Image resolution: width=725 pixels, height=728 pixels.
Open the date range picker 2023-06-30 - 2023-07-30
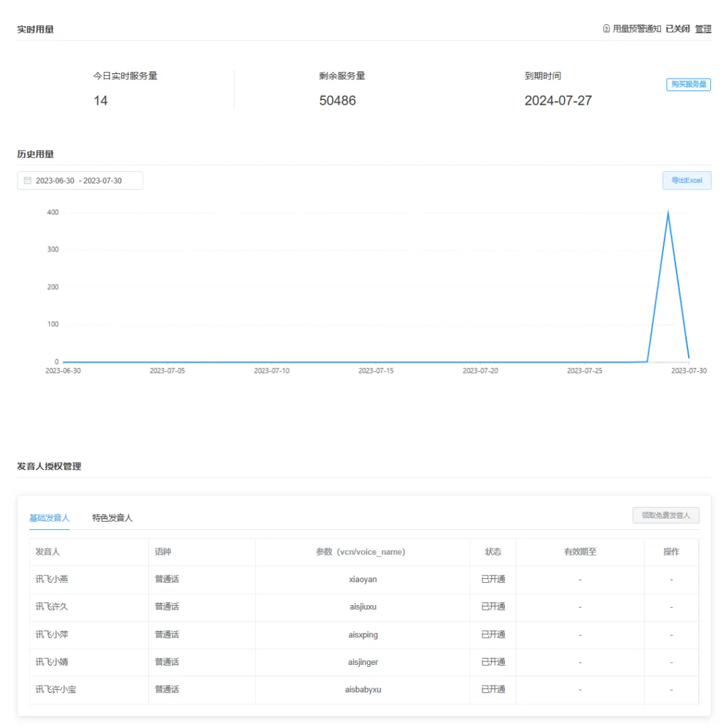click(80, 181)
